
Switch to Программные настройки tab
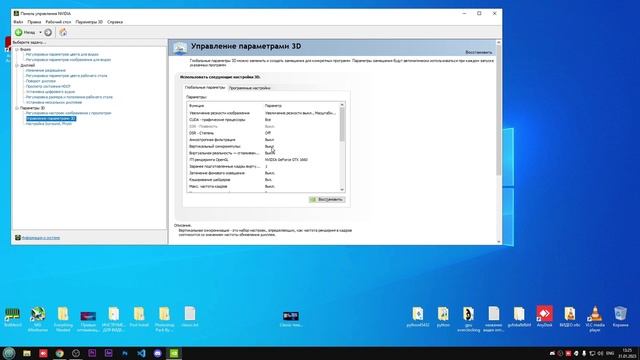[249, 88]
